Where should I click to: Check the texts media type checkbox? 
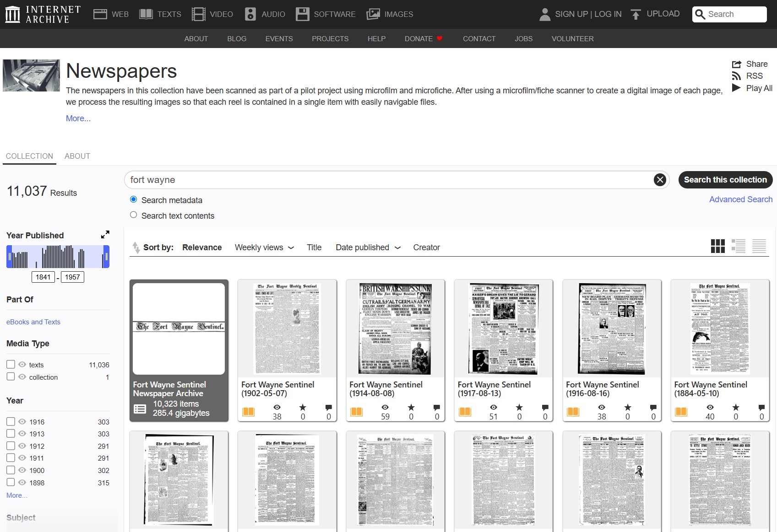pos(11,364)
